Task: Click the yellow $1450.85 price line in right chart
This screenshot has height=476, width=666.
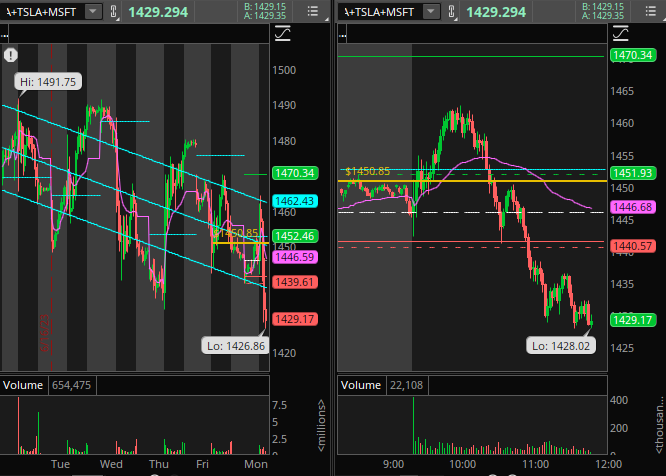Action: (x=500, y=181)
